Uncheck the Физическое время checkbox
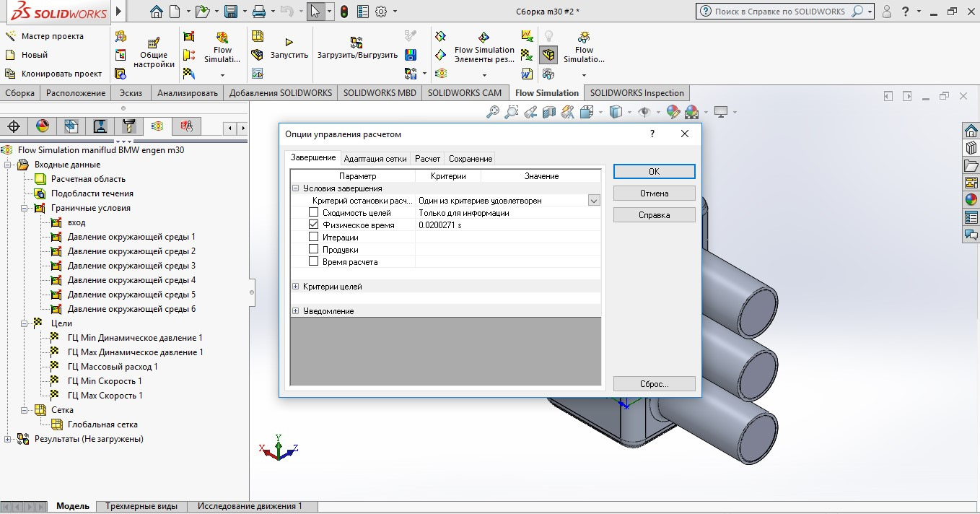Screen dimensions: 980x514 (x=313, y=225)
